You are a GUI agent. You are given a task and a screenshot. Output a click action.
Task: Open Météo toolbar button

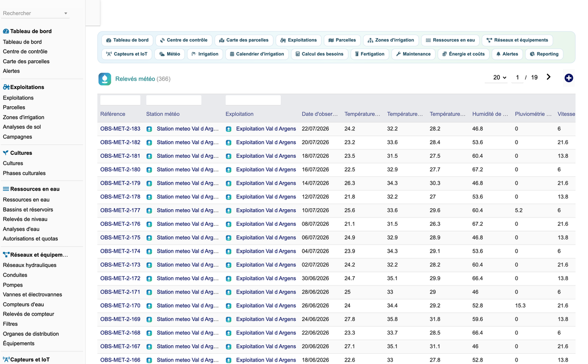tap(170, 54)
